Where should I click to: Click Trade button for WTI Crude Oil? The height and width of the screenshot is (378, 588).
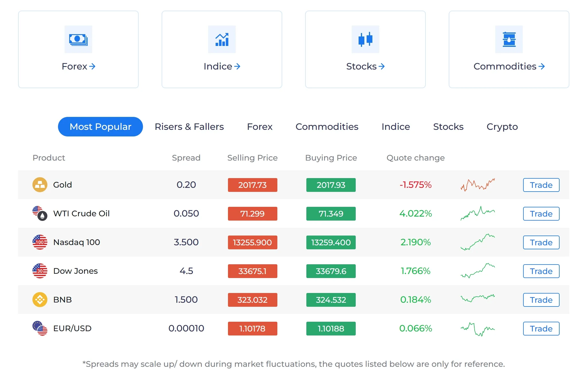coord(541,214)
